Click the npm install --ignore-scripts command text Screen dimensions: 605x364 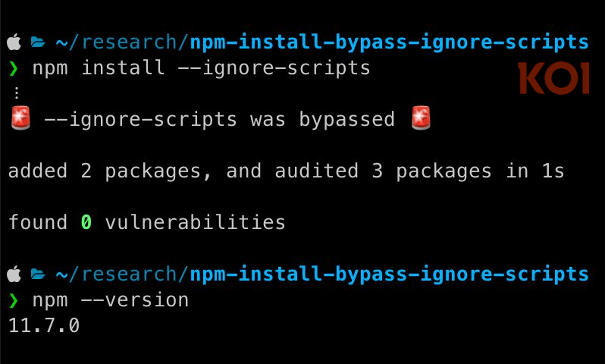[201, 68]
